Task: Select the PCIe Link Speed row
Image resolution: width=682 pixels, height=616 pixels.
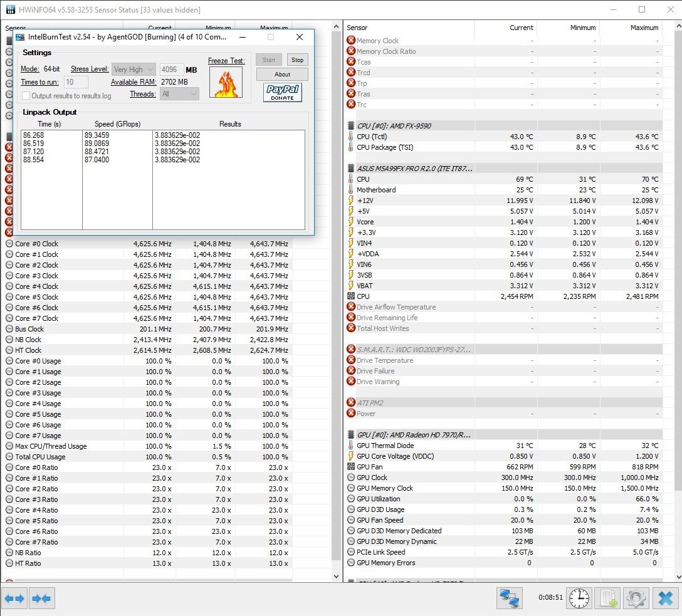Action: coord(504,552)
